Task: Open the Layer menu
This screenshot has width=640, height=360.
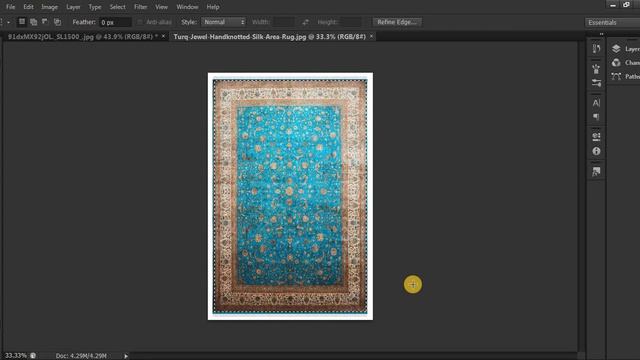Action: 73,7
